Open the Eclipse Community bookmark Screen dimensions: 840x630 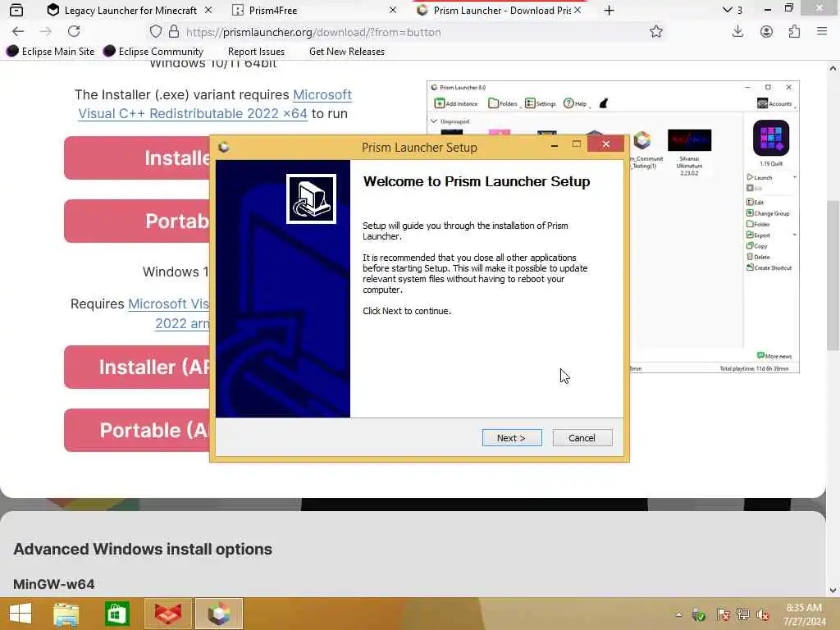153,52
